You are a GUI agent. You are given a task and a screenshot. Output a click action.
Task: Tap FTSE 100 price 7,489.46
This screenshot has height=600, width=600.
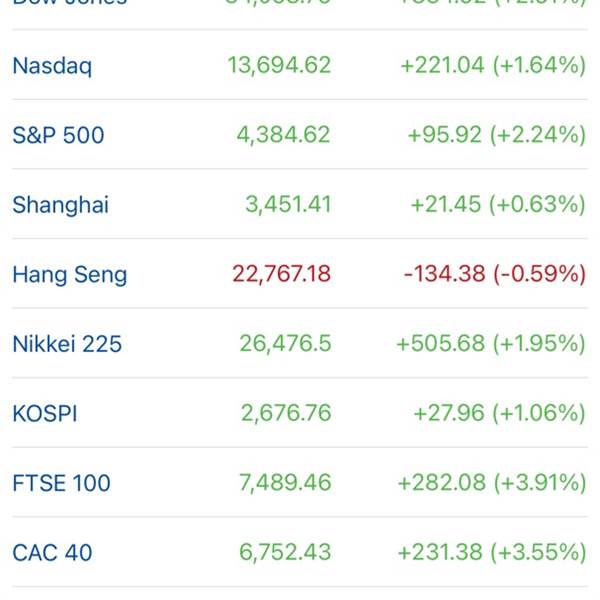pyautogui.click(x=284, y=483)
